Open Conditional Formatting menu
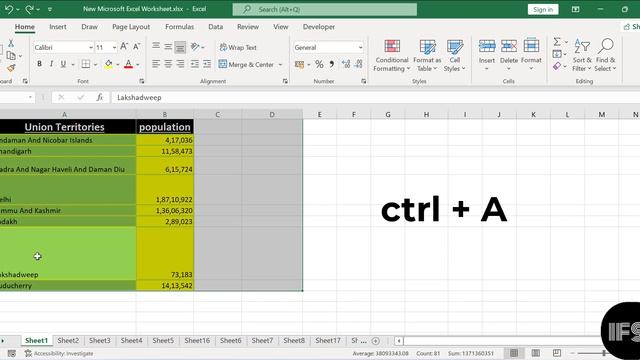The width and height of the screenshot is (640, 360). pos(392,56)
